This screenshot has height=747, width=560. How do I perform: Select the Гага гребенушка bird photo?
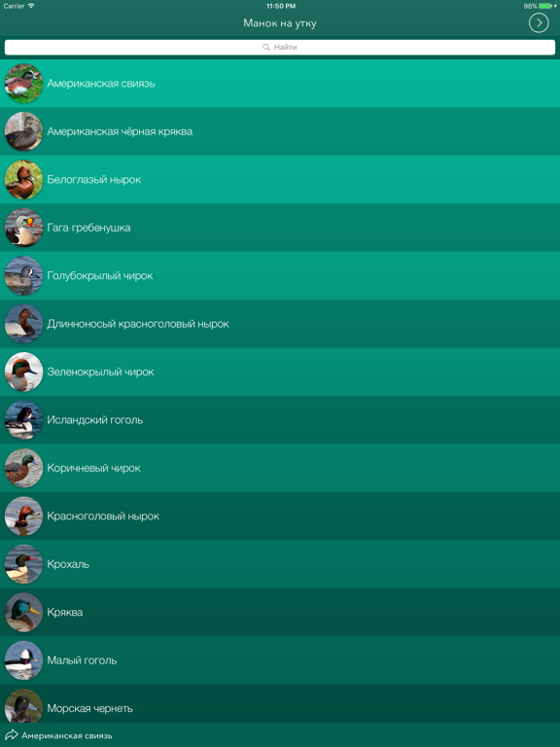click(23, 228)
